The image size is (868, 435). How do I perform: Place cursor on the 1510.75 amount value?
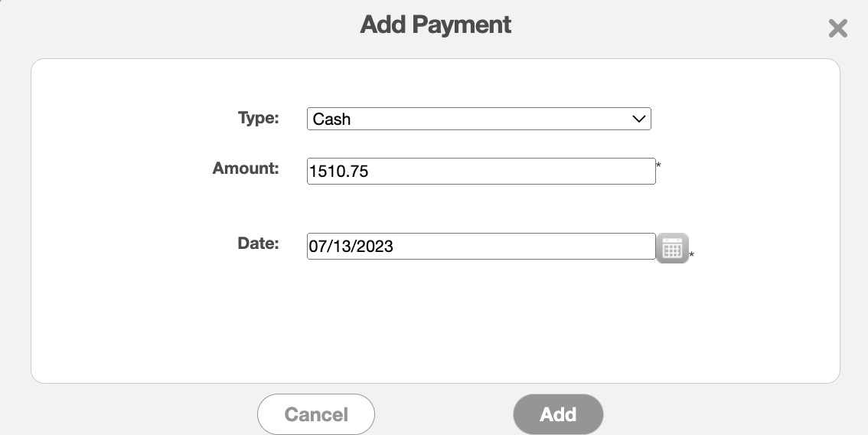coord(338,172)
